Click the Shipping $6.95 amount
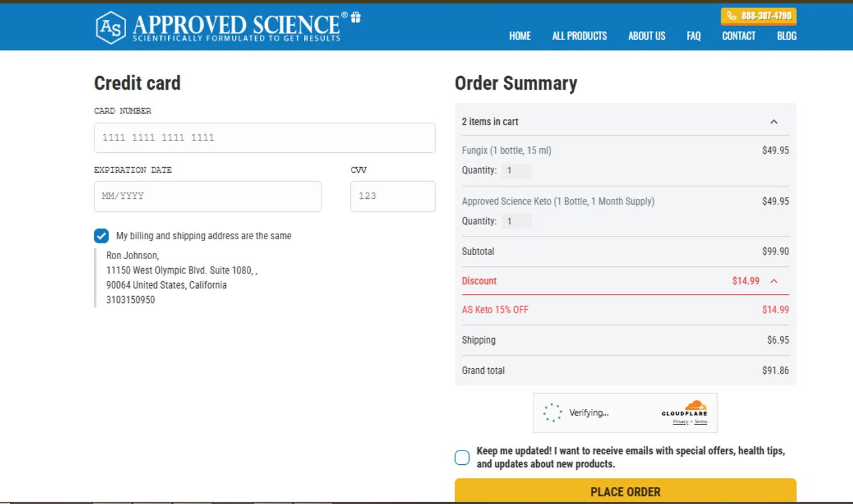Image resolution: width=853 pixels, height=504 pixels. click(x=778, y=340)
